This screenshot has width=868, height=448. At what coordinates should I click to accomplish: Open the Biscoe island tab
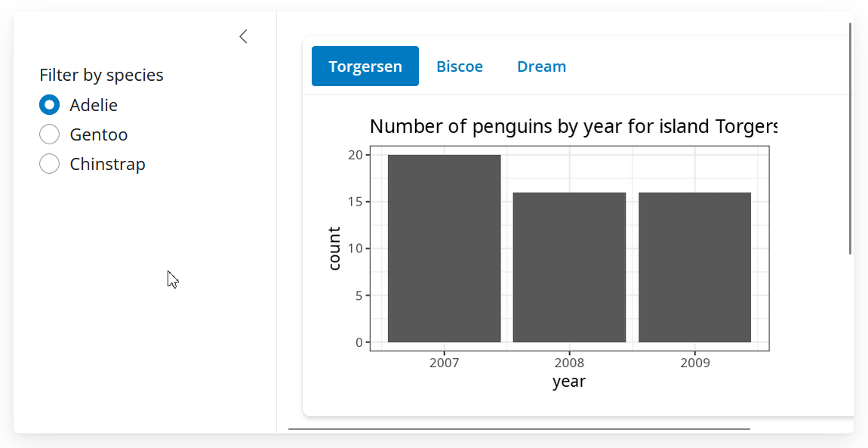tap(460, 66)
